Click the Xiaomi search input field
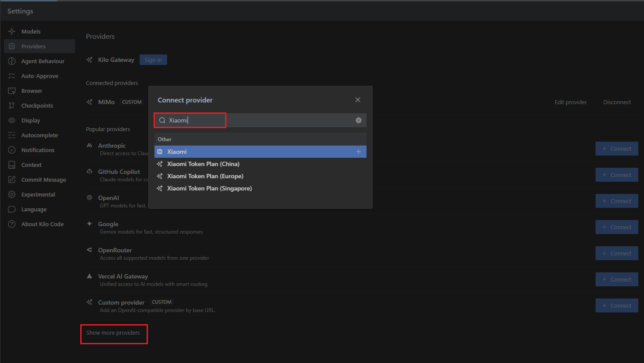 (260, 120)
